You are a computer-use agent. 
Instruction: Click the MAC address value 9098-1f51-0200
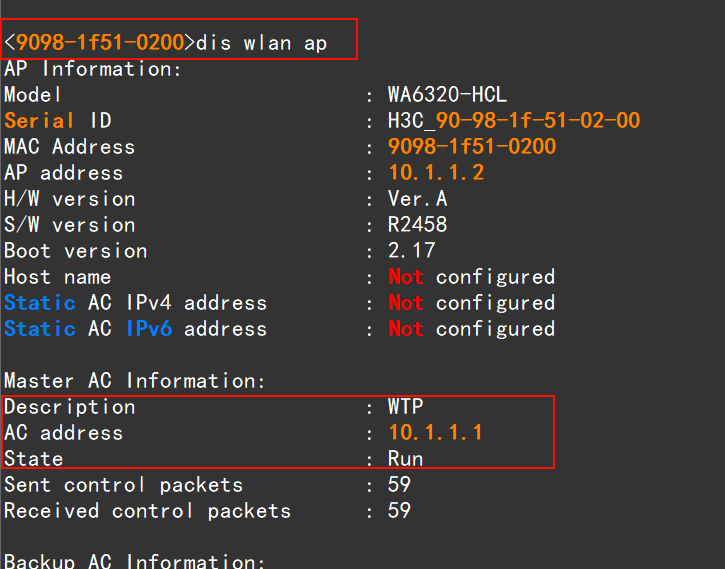point(472,147)
